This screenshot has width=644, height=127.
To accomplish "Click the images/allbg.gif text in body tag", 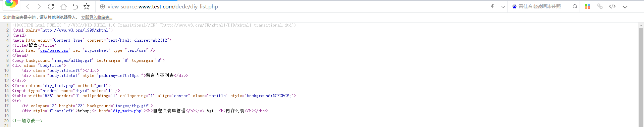I will pyautogui.click(x=73, y=60).
